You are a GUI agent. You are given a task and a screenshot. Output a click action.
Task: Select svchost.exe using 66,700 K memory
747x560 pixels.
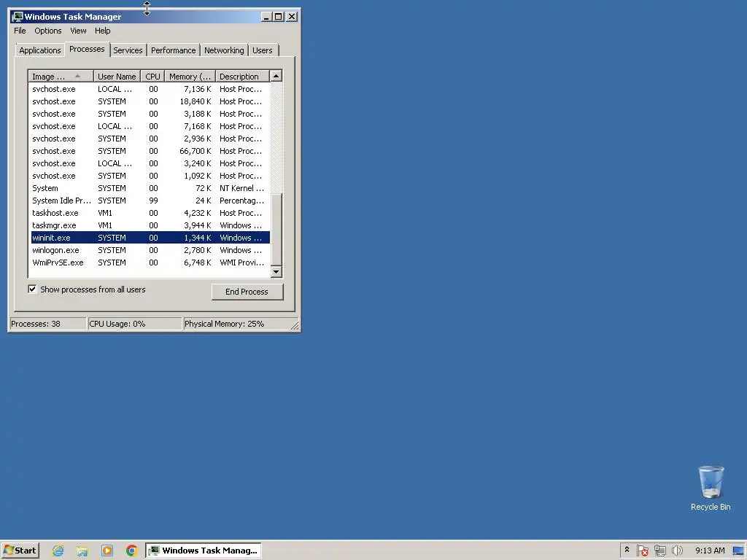pos(150,151)
